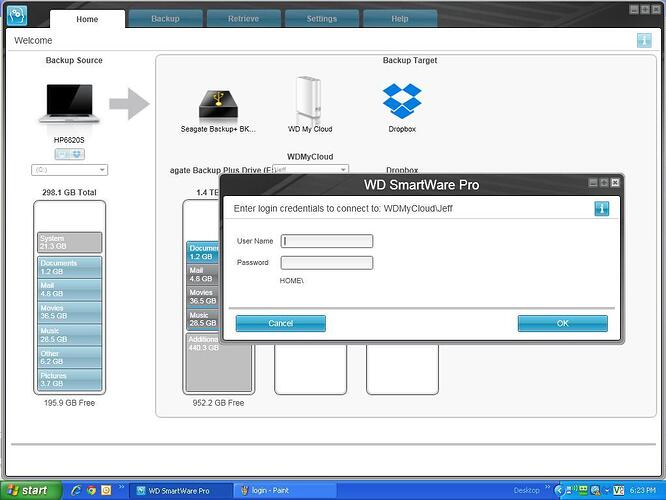
Task: Click the Desktop toolbar label in taskbar
Action: coord(526,491)
